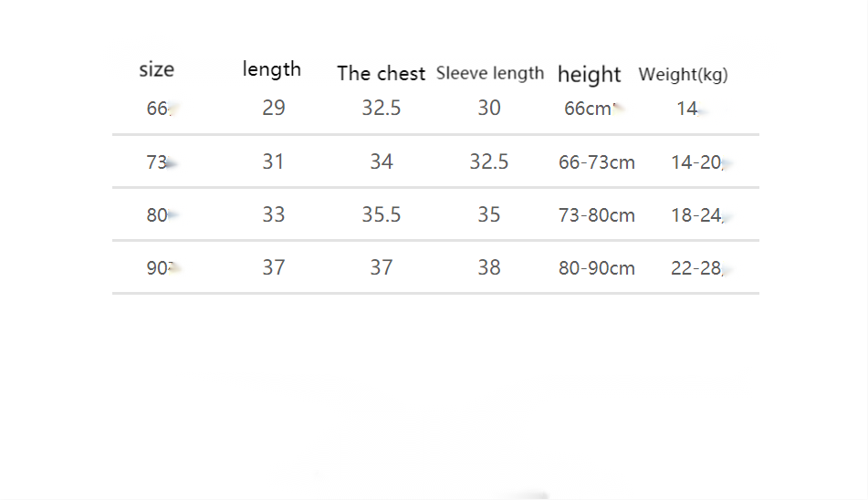Click the '18-24' weight cell
868x500 pixels.
[x=696, y=215]
